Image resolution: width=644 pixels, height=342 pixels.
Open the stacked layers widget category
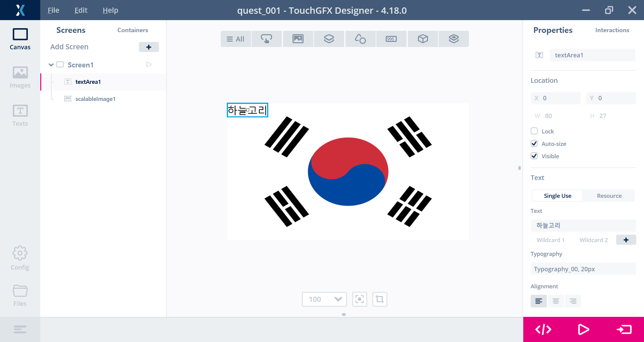tap(454, 39)
